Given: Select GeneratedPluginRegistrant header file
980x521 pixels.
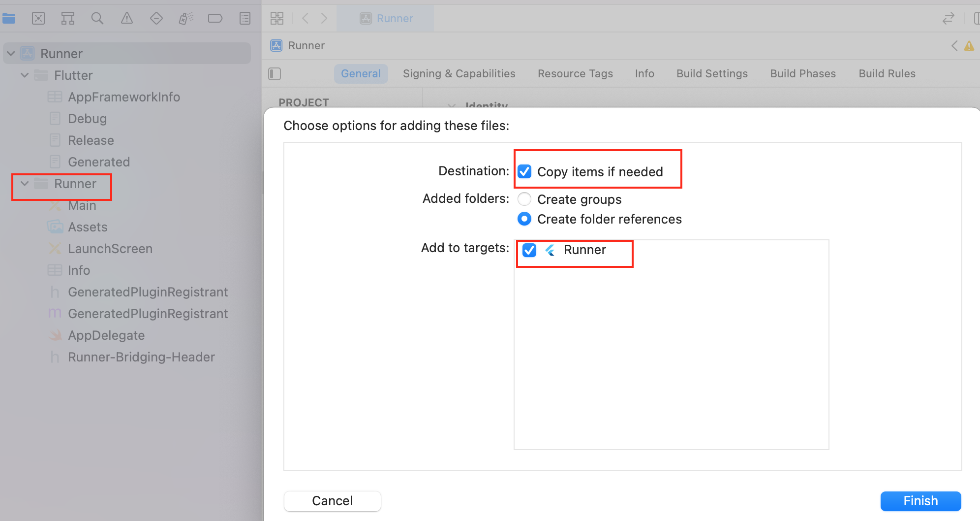Looking at the screenshot, I should 148,292.
